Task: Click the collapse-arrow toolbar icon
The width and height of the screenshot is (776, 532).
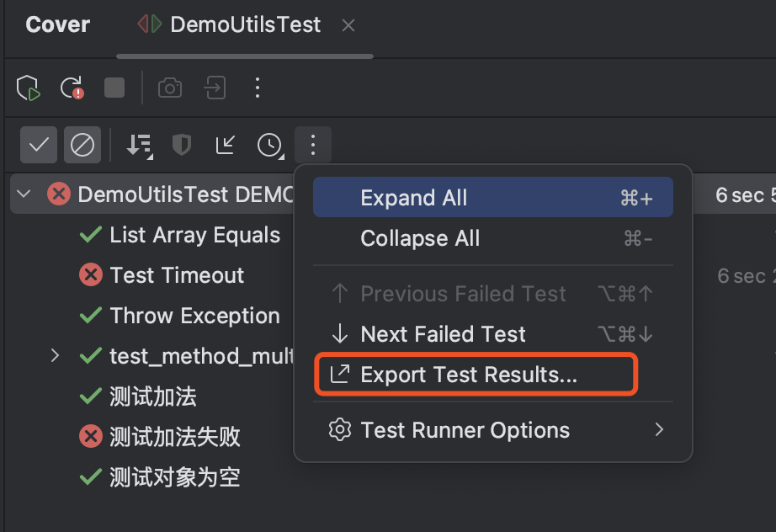Action: coord(226,145)
